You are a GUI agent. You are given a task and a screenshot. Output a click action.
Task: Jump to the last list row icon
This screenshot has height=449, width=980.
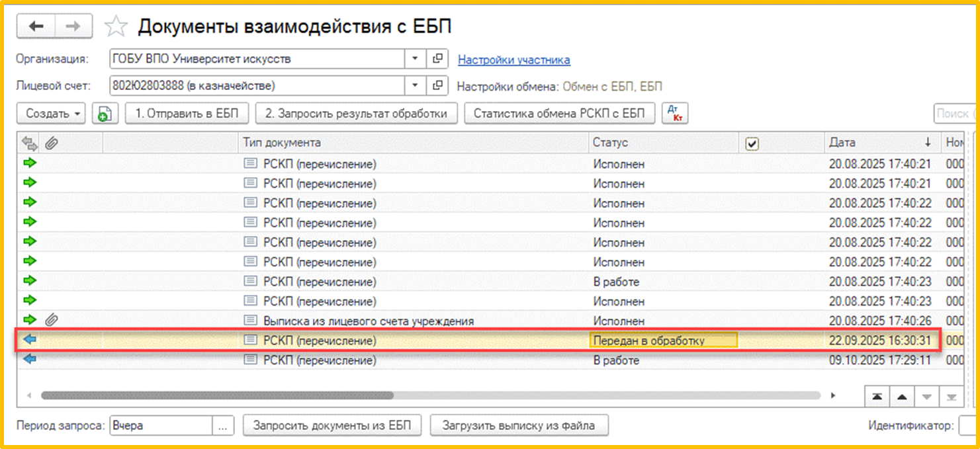pos(951,397)
